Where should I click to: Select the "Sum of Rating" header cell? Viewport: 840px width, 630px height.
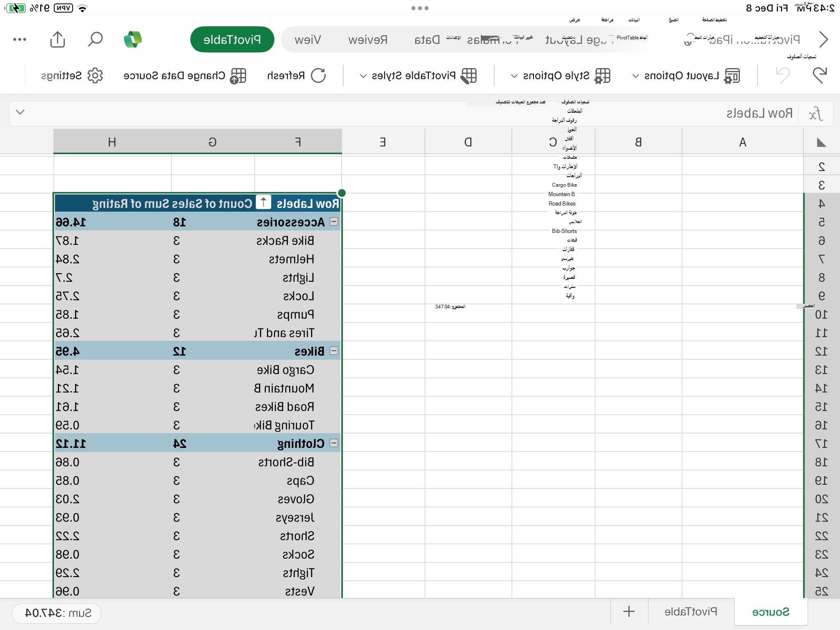coord(113,203)
